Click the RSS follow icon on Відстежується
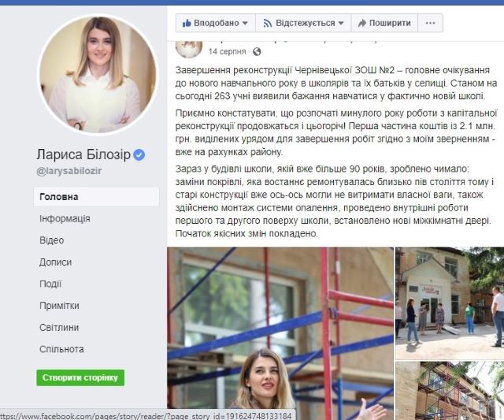504x420 pixels. (x=268, y=23)
